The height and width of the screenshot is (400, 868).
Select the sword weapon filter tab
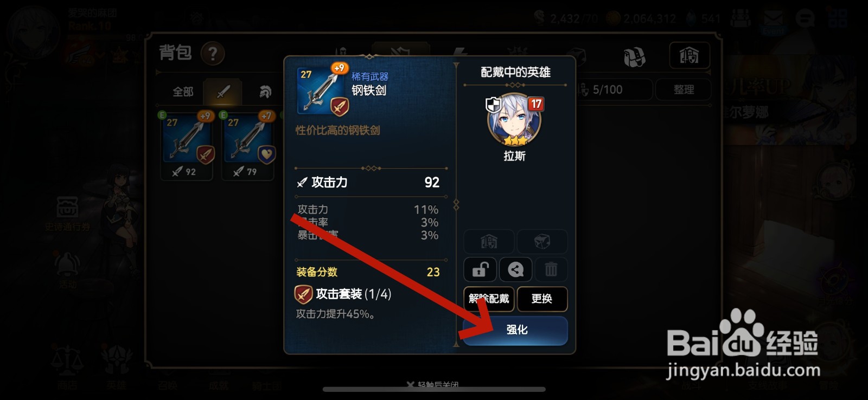(223, 92)
